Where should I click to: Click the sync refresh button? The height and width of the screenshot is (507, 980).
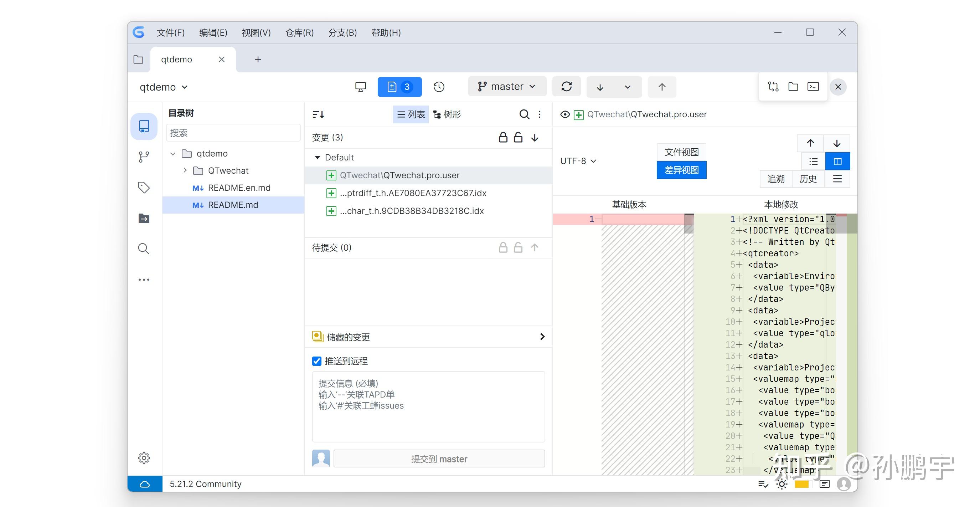(566, 87)
